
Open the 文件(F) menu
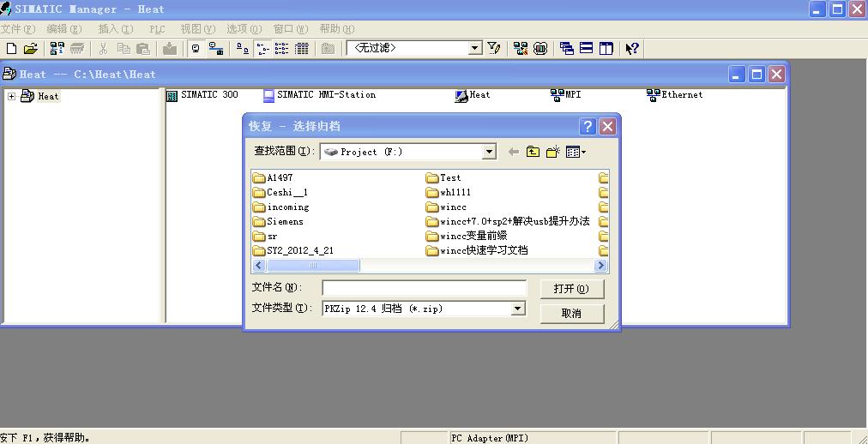(x=17, y=29)
